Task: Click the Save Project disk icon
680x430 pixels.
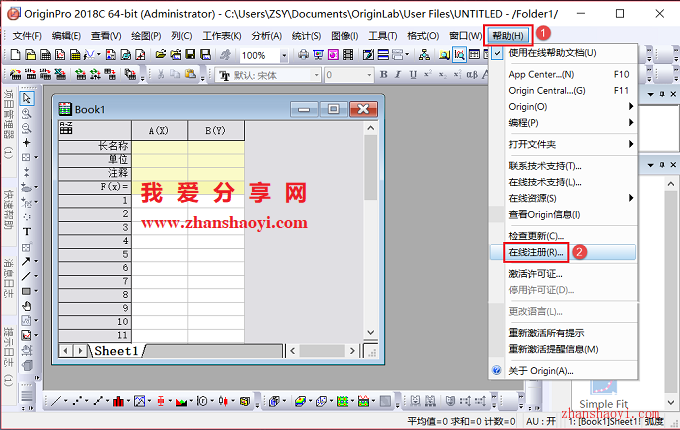Action: 190,55
